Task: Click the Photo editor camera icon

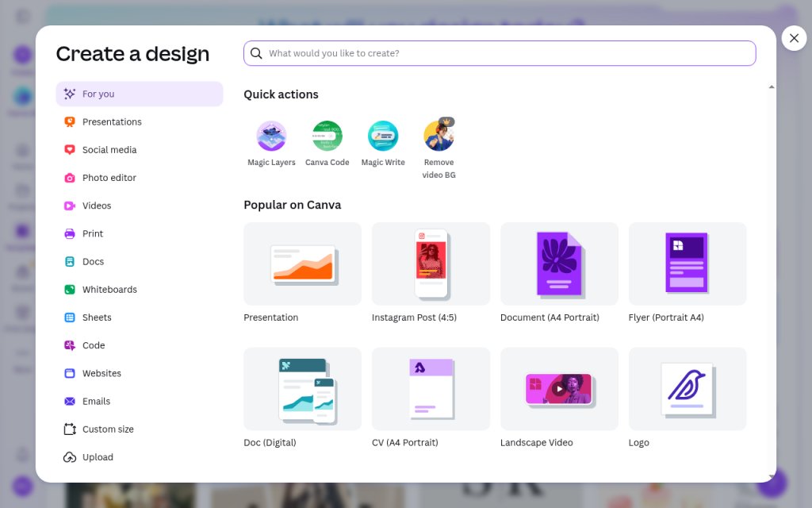Action: click(x=70, y=178)
